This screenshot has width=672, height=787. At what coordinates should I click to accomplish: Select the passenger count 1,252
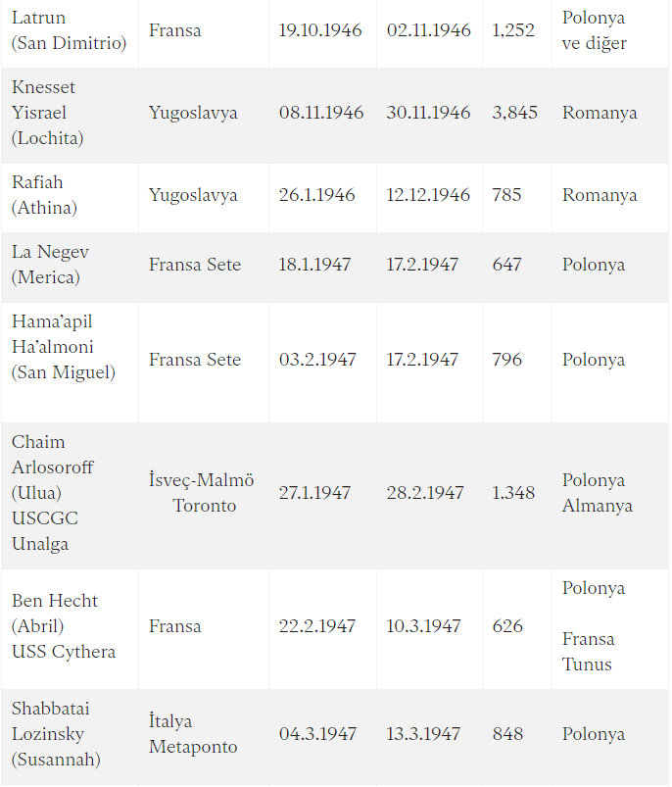click(x=513, y=30)
